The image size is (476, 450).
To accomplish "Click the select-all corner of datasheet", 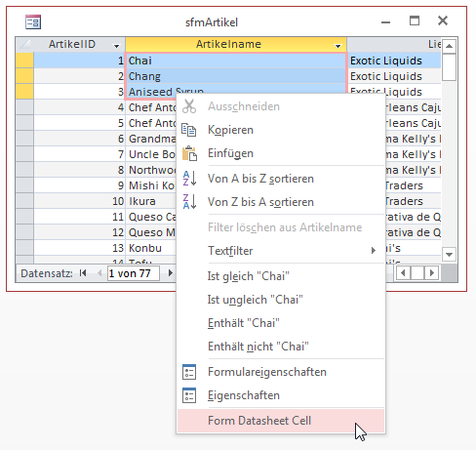I will (24, 44).
